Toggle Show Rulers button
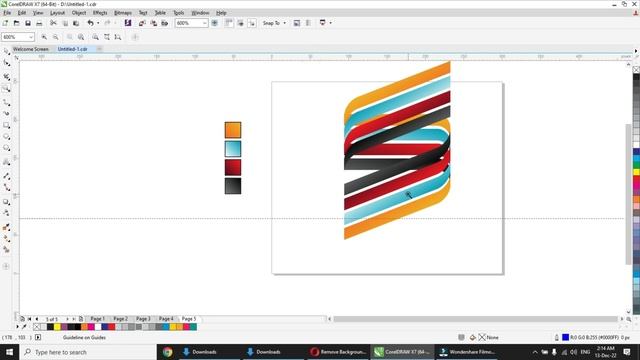Image resolution: width=640 pixels, height=360 pixels. click(x=229, y=23)
